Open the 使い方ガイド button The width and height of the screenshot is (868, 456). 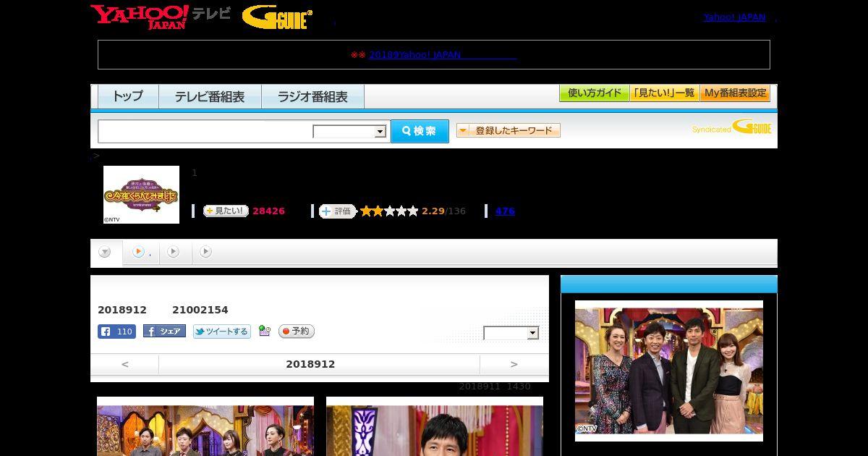point(594,93)
